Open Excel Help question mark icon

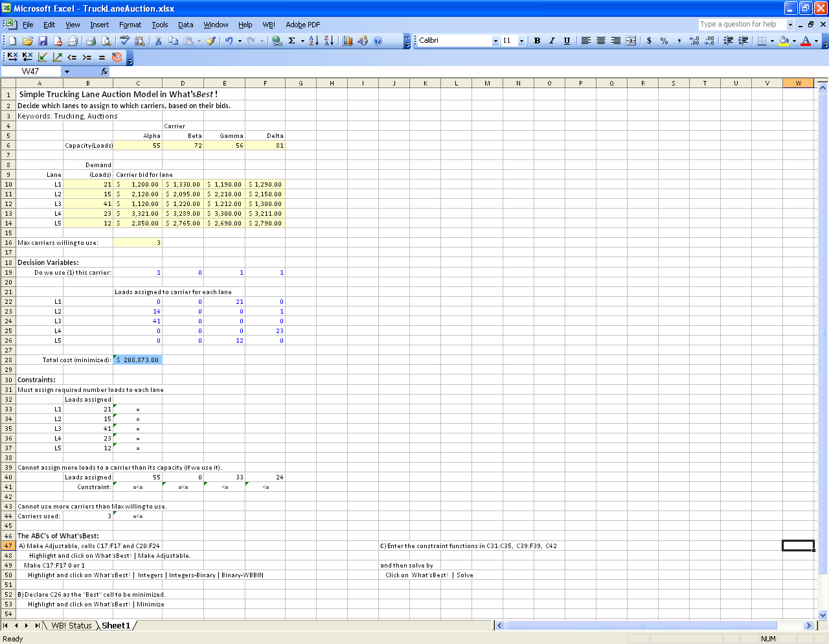(378, 41)
